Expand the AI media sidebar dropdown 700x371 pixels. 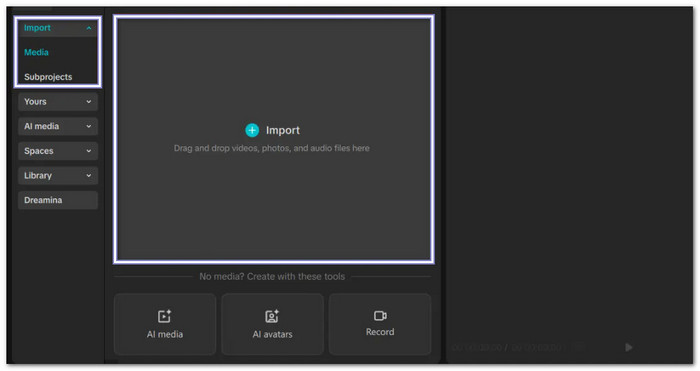58,126
